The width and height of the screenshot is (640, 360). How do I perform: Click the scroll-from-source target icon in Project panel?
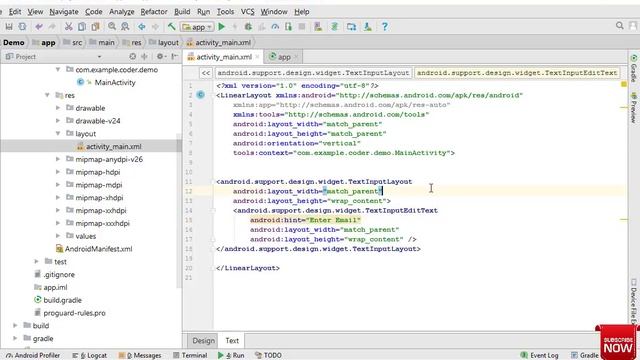point(132,57)
